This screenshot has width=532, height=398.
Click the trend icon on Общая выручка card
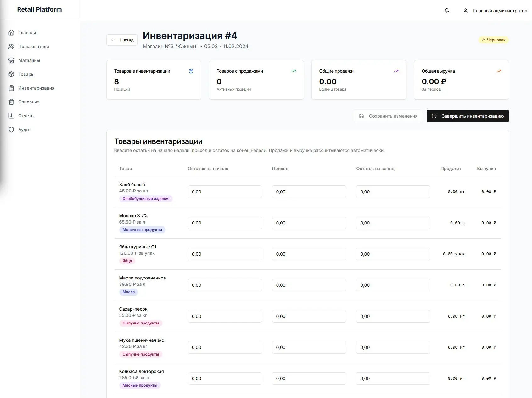pyautogui.click(x=498, y=71)
